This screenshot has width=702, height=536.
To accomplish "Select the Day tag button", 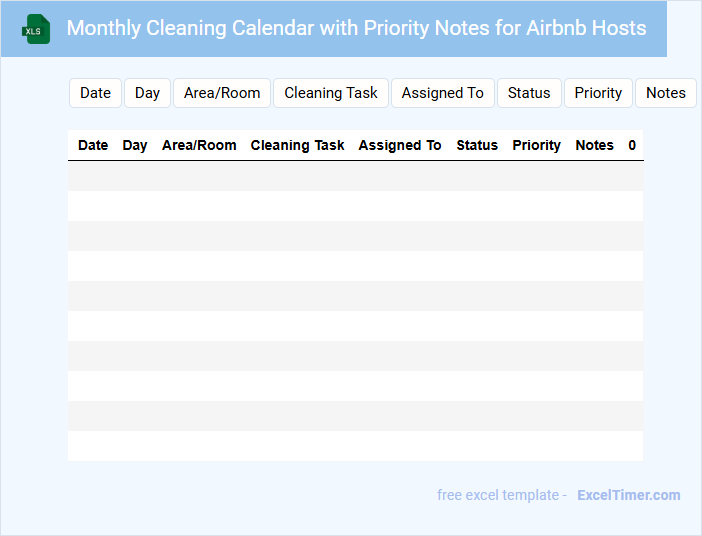I will pos(147,93).
